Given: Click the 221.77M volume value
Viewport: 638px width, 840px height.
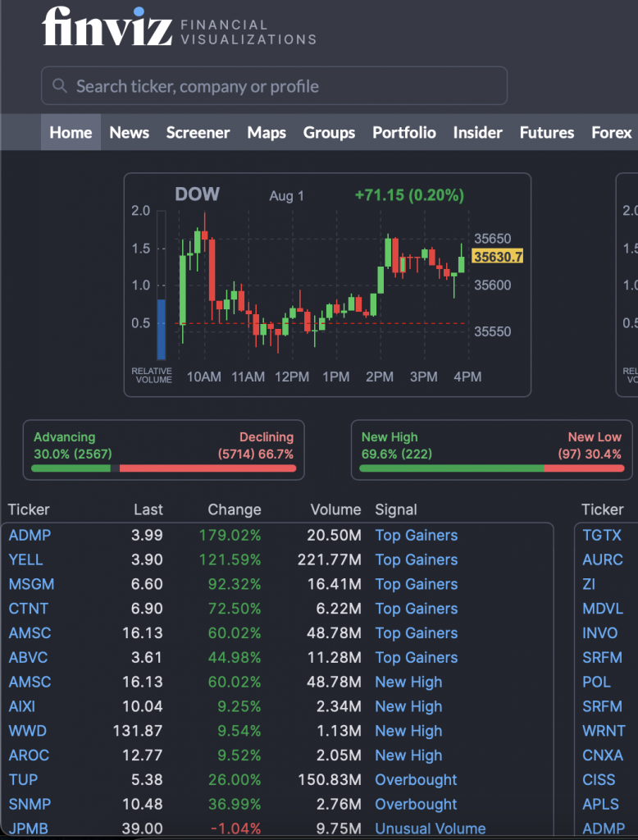Looking at the screenshot, I should point(329,559).
